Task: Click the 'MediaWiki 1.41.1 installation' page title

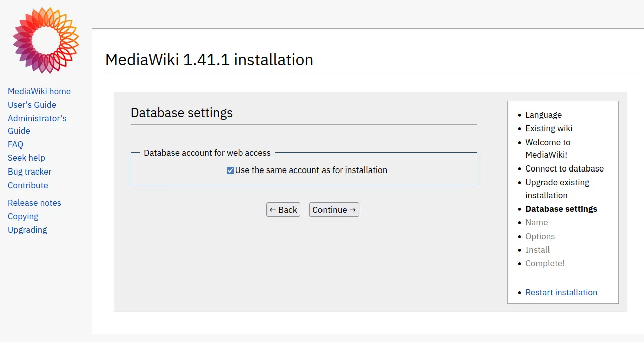Action: [x=209, y=60]
